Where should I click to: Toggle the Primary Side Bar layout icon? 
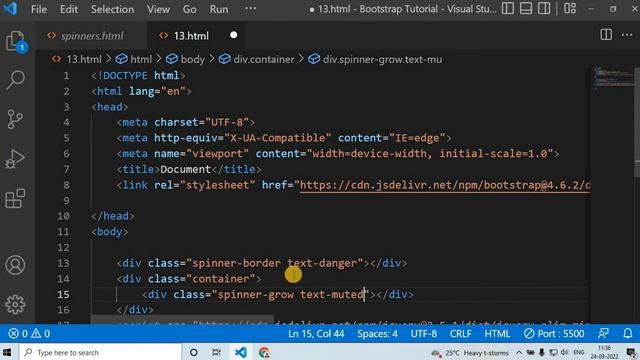[x=508, y=9]
